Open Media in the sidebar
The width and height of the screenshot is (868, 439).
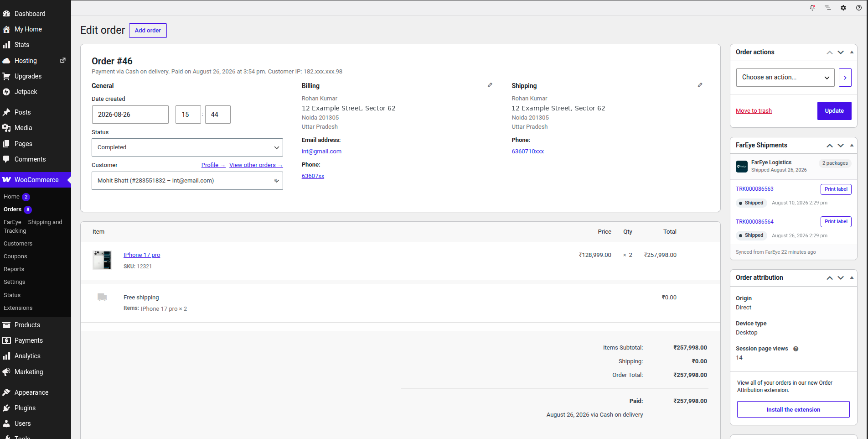[36, 128]
